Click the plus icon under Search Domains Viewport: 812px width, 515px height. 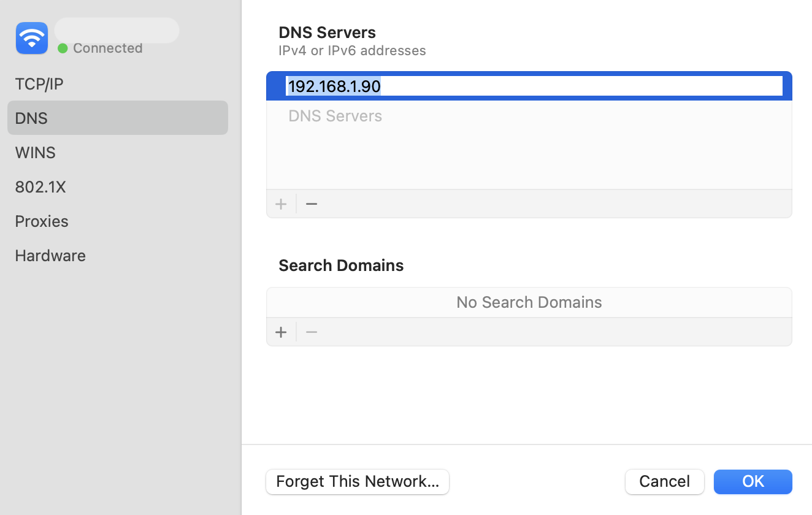pyautogui.click(x=281, y=332)
